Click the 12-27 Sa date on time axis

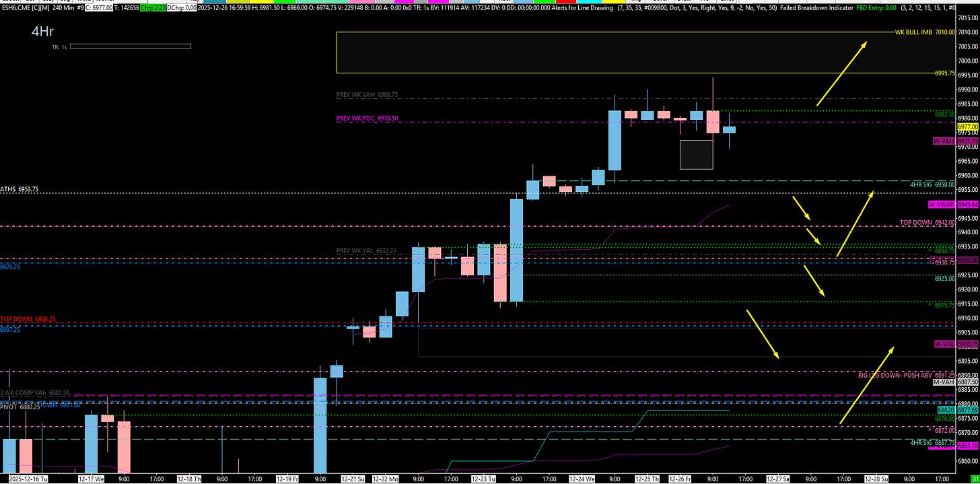pyautogui.click(x=779, y=479)
